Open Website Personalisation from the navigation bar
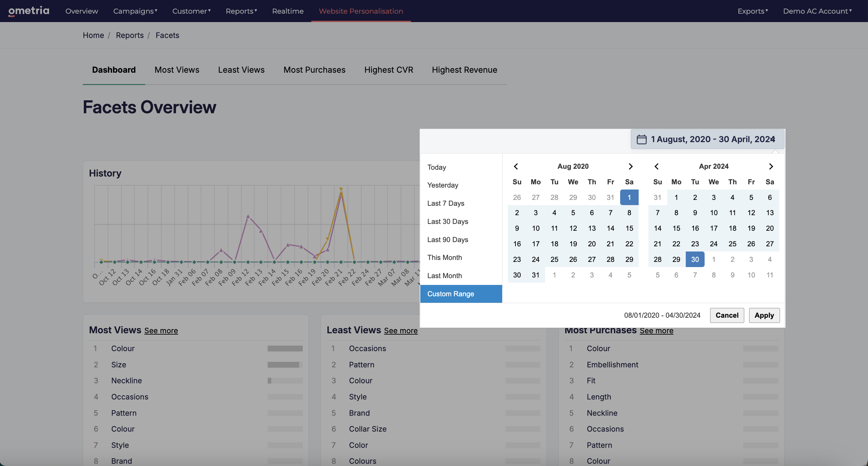 tap(361, 11)
